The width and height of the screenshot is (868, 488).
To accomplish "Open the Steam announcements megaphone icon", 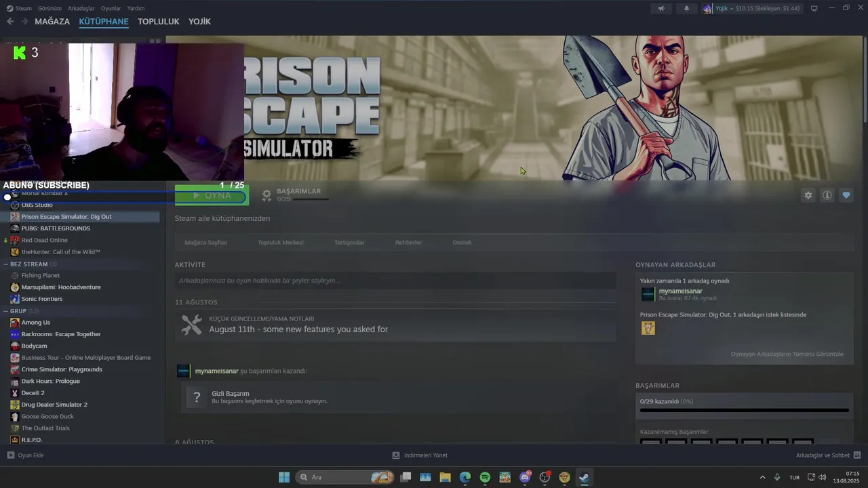I will point(661,8).
